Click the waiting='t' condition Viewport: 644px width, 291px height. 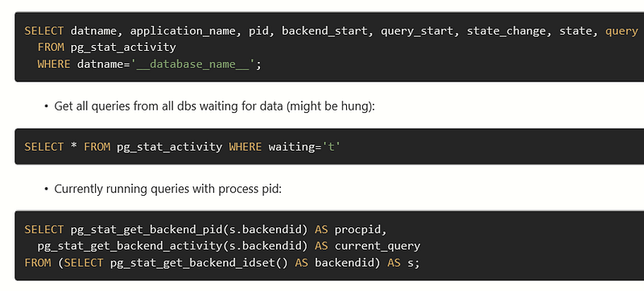[305, 147]
